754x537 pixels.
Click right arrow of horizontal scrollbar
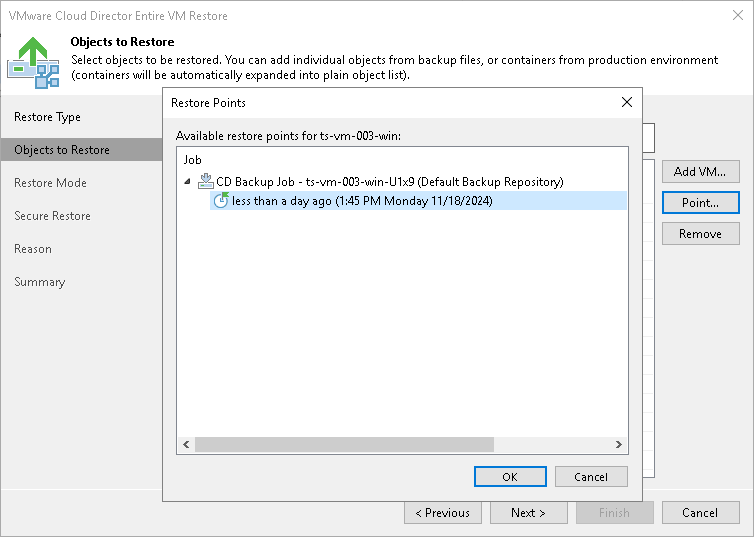(x=619, y=445)
